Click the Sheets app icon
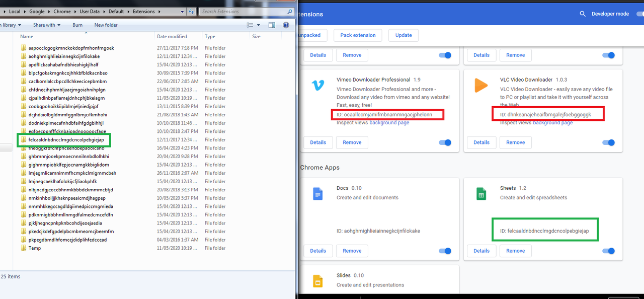Screen dimensions: 644x299 [x=481, y=194]
